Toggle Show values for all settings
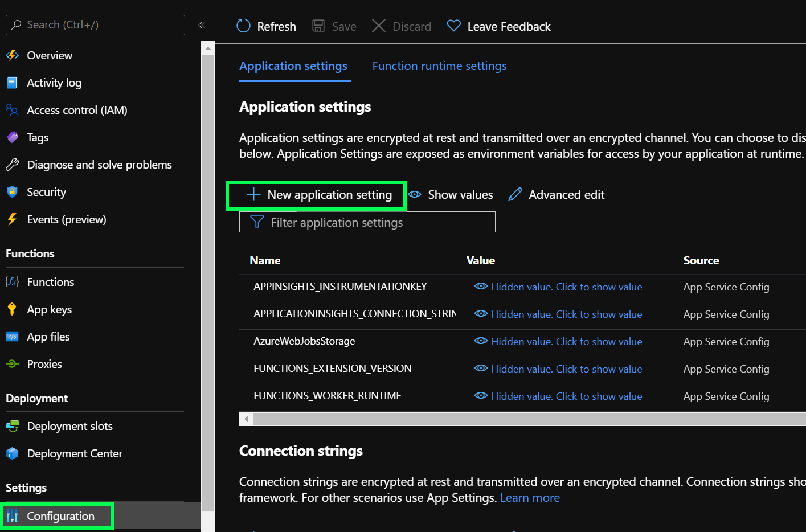This screenshot has width=806, height=532. pyautogui.click(x=451, y=195)
